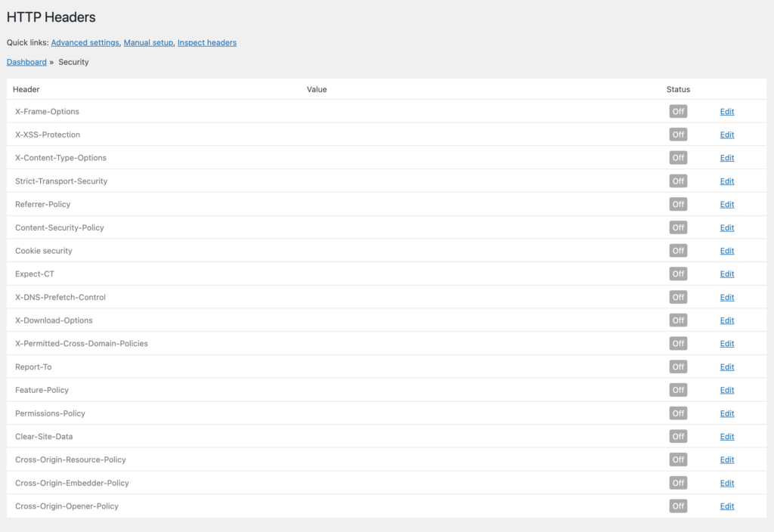Edit the Report-To header
Screen dimensions: 774x532
726,367
